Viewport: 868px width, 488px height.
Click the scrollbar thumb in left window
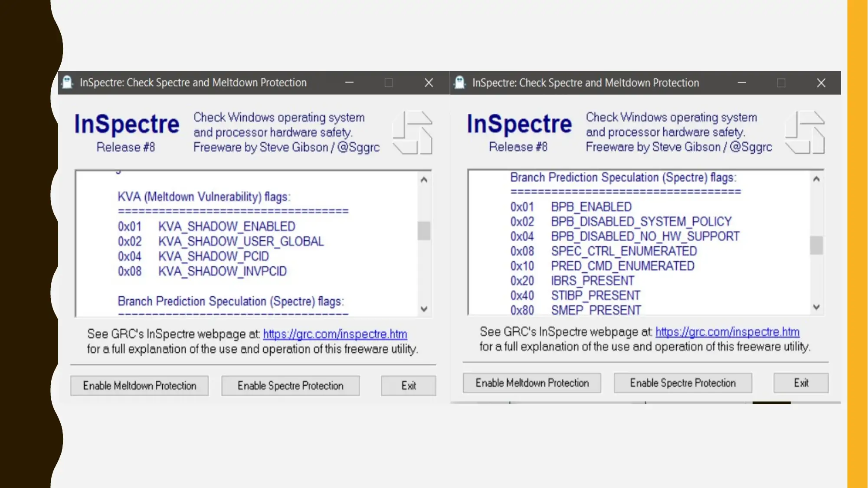coord(424,231)
